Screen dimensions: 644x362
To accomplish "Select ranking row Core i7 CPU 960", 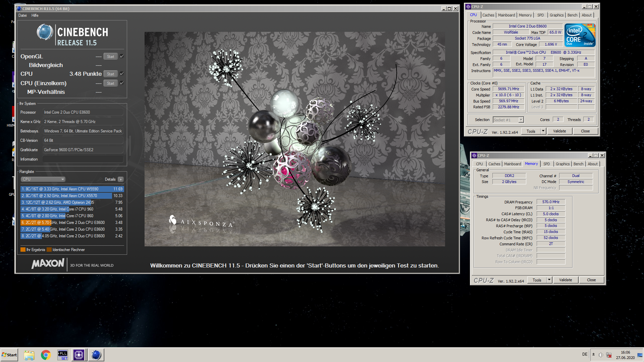I will click(72, 209).
